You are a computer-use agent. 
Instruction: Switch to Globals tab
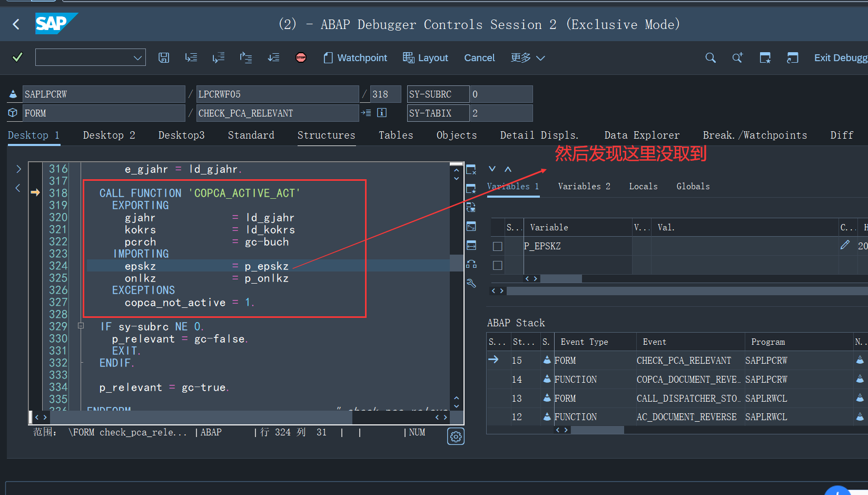coord(693,186)
